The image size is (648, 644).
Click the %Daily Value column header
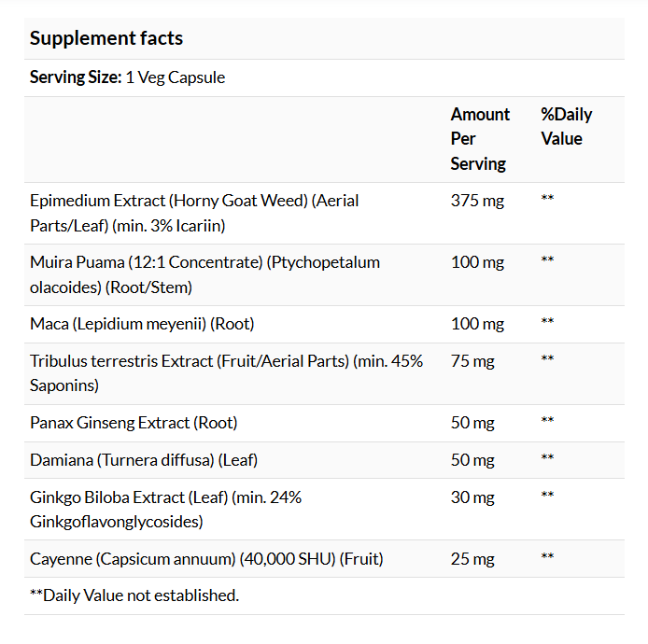[x=566, y=126]
